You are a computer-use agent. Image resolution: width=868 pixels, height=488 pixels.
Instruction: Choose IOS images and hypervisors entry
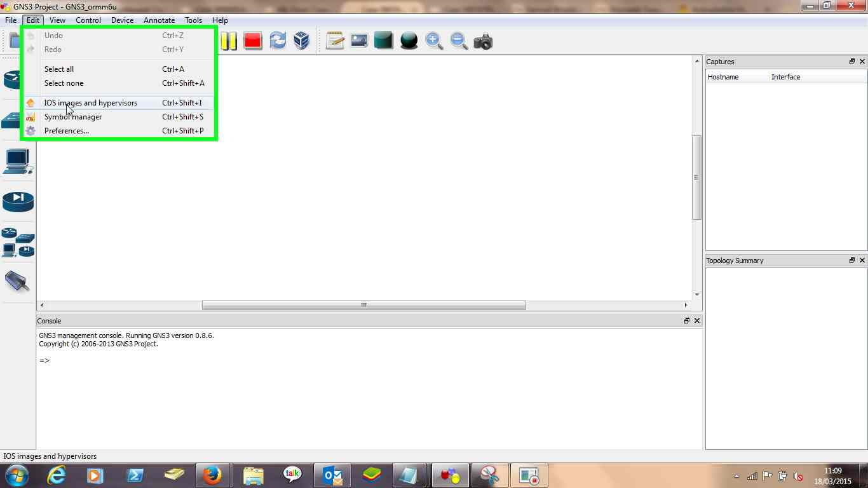tap(119, 103)
